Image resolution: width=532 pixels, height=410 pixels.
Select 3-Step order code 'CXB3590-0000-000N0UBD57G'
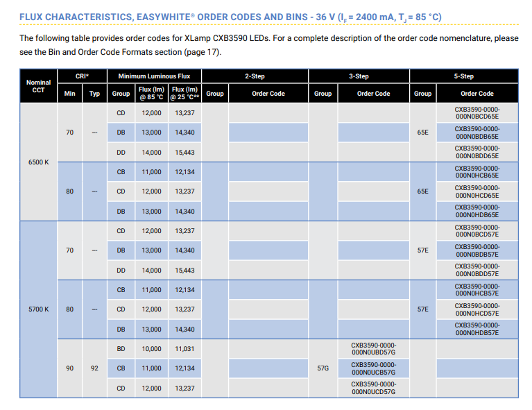click(374, 348)
